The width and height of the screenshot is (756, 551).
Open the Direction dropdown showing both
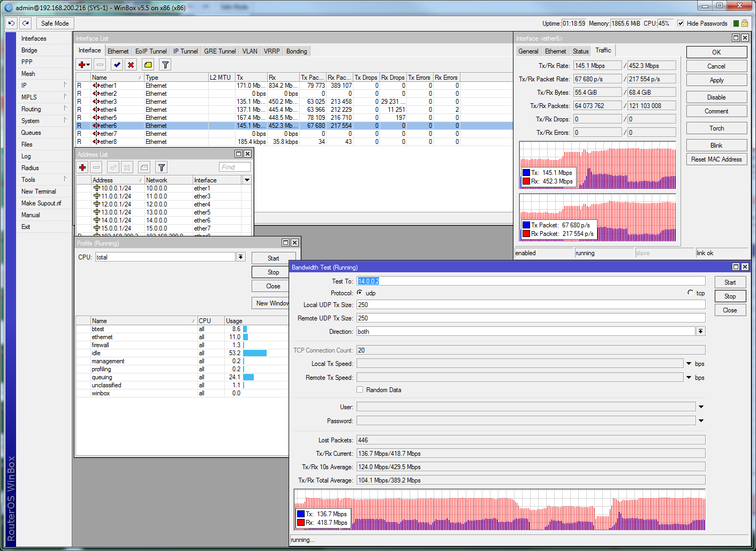(x=700, y=331)
